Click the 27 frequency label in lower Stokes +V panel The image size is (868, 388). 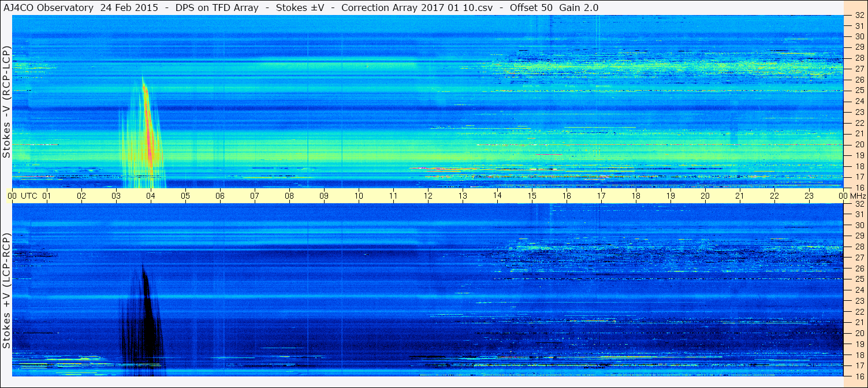[x=859, y=258]
